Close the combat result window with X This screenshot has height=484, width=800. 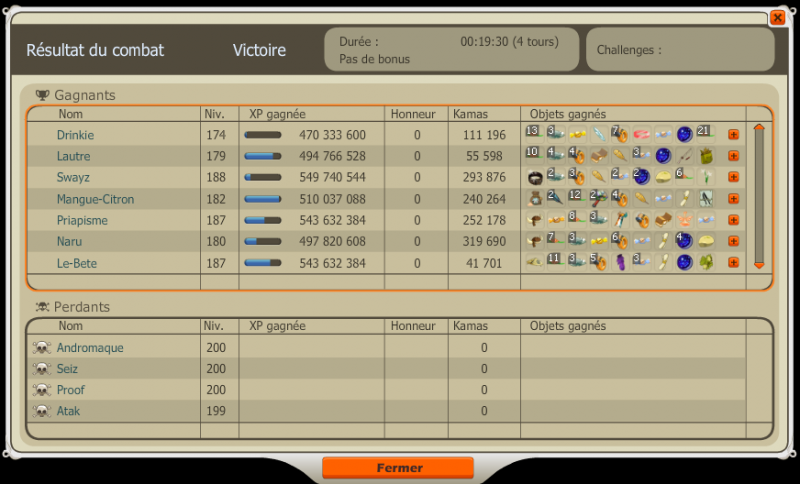[777, 18]
